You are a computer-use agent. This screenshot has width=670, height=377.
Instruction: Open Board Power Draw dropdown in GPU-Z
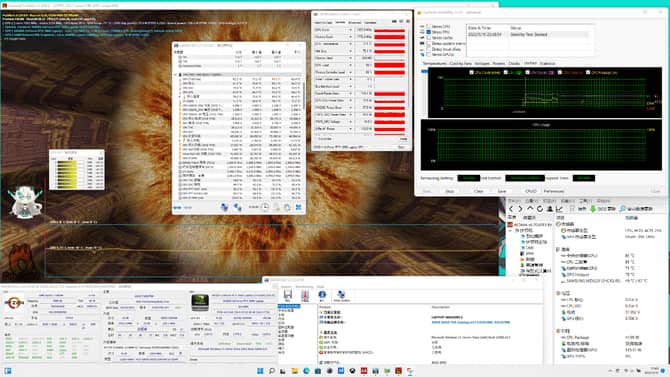click(x=350, y=93)
